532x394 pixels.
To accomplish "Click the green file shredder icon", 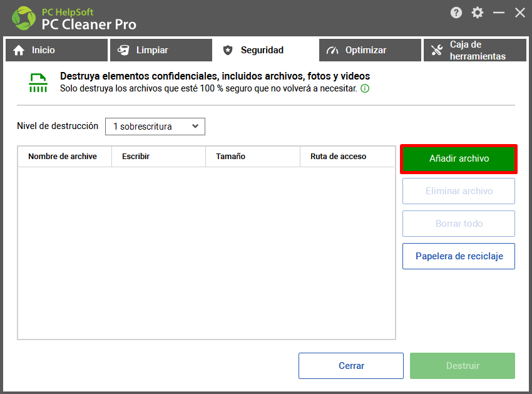I will tap(38, 83).
